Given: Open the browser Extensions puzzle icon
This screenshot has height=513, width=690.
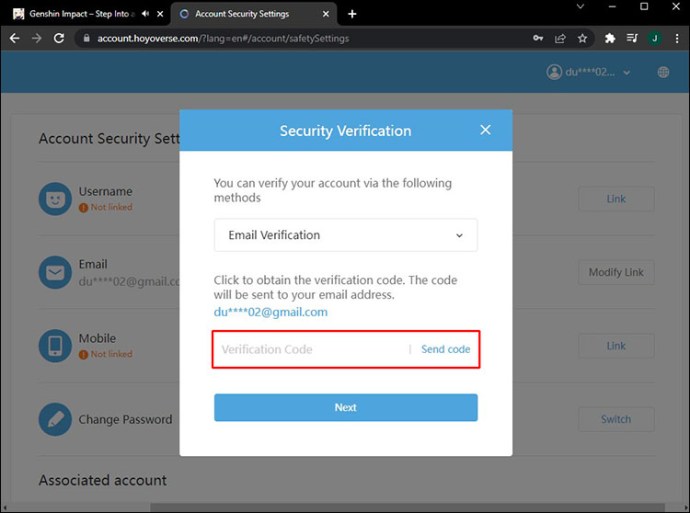Looking at the screenshot, I should [610, 38].
